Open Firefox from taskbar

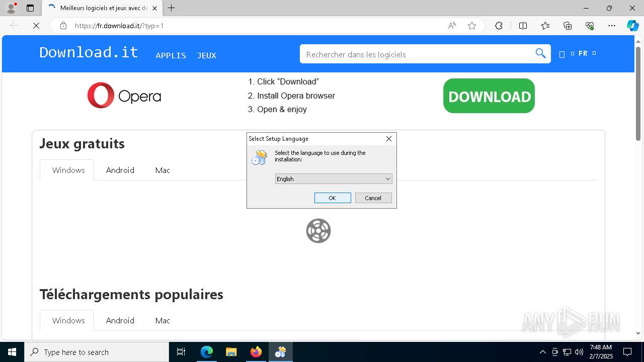[256, 352]
